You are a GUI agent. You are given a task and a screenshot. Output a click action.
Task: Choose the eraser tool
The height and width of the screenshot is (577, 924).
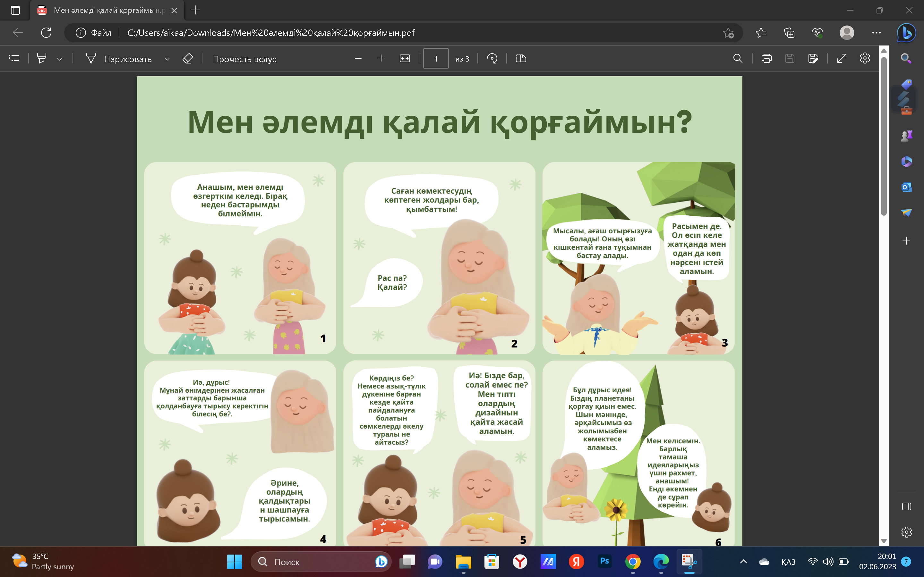187,58
